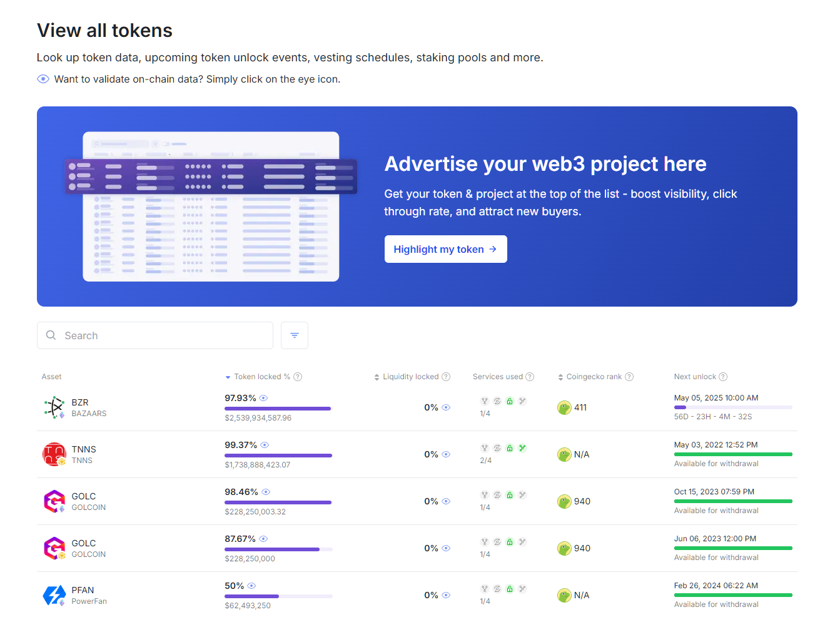Image resolution: width=840 pixels, height=617 pixels.
Task: Open the filter options next to search
Action: (294, 335)
